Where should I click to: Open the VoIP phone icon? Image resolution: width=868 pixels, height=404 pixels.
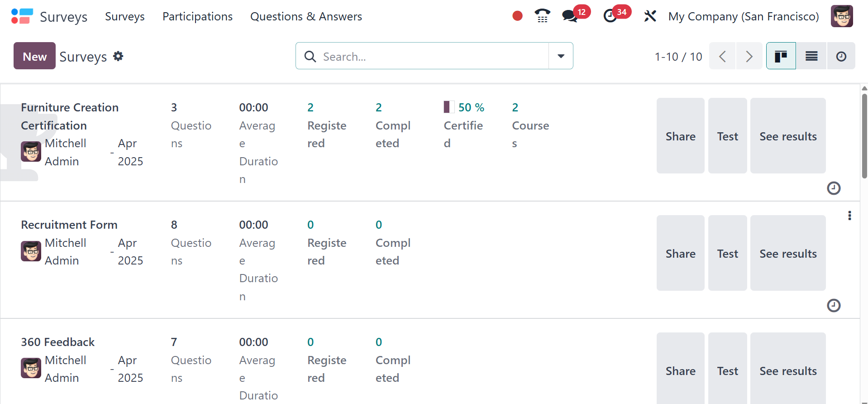[x=542, y=16]
